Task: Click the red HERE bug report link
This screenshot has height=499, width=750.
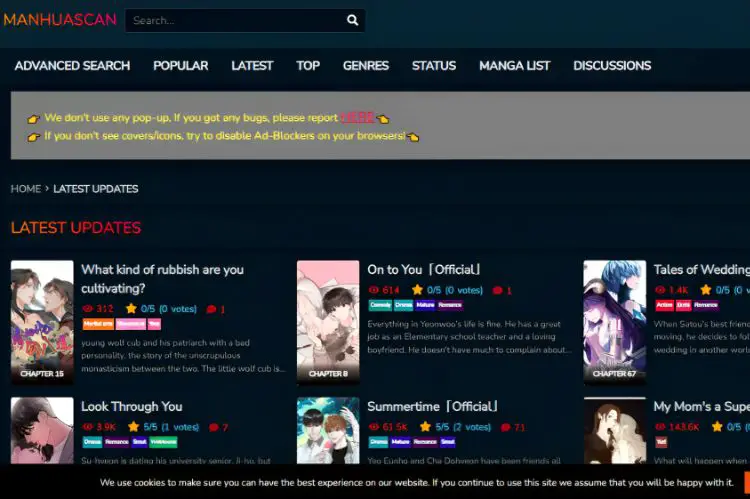Action: 357,117
